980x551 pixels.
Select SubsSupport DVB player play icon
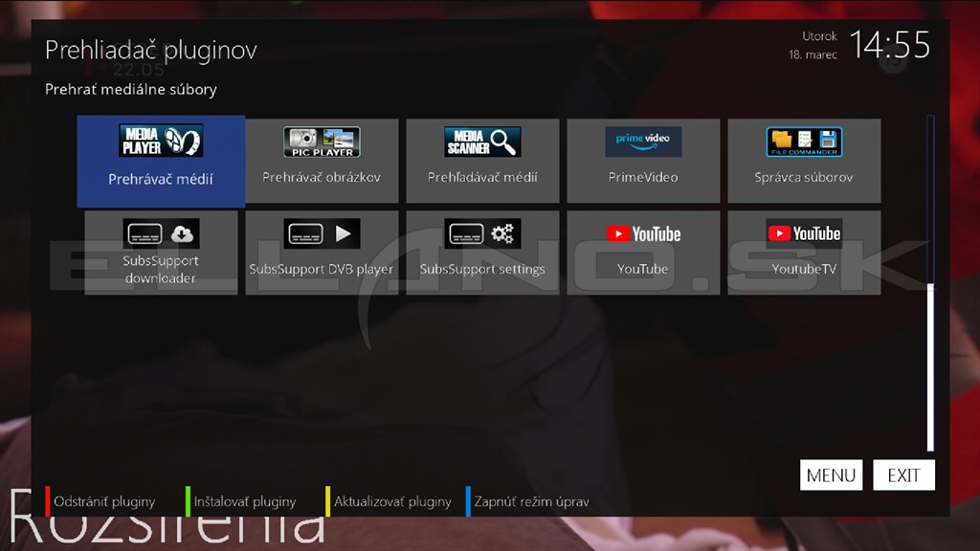344,233
